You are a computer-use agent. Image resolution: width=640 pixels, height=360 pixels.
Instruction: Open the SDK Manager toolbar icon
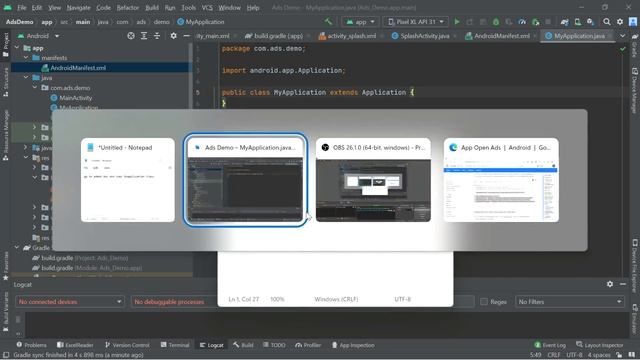[x=590, y=22]
